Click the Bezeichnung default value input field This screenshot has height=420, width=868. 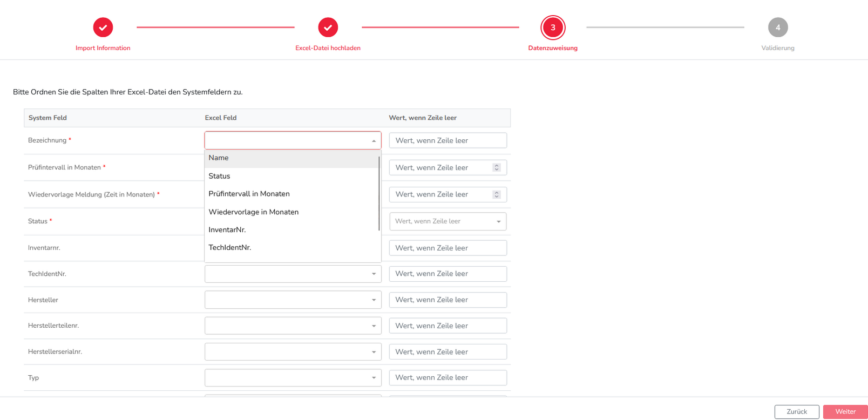[x=447, y=140]
